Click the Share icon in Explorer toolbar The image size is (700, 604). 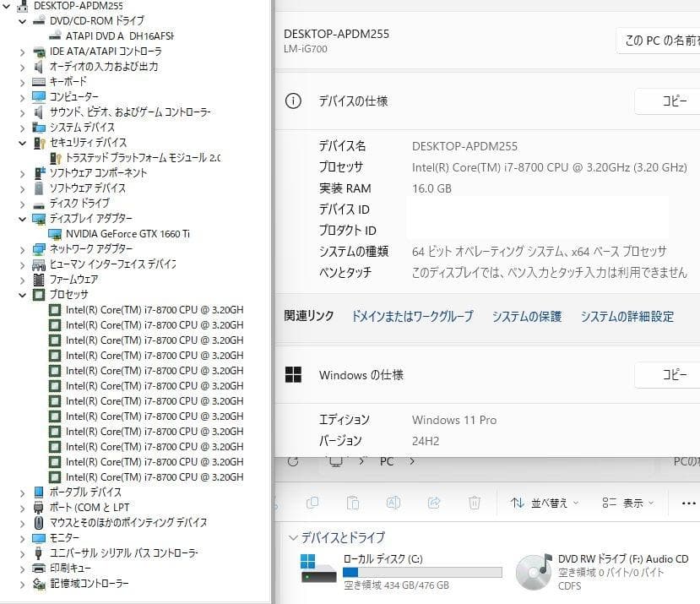click(x=433, y=503)
